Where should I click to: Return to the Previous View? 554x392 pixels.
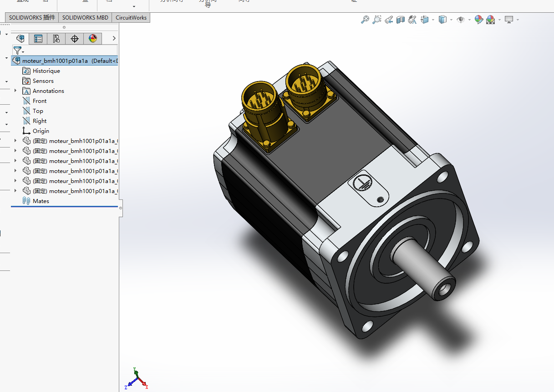[x=389, y=20]
